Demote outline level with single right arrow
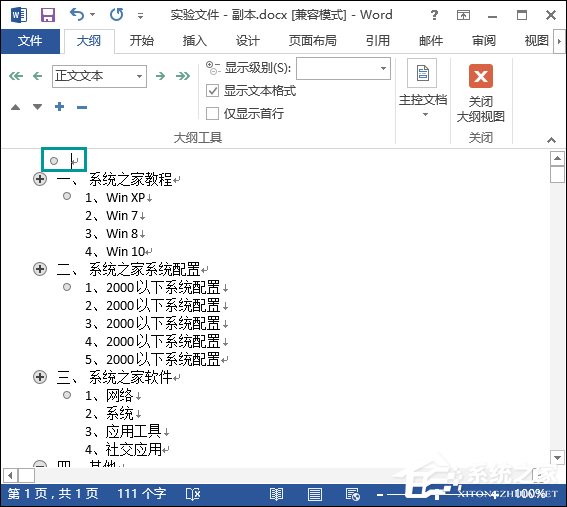Image resolution: width=567 pixels, height=507 pixels. point(160,76)
